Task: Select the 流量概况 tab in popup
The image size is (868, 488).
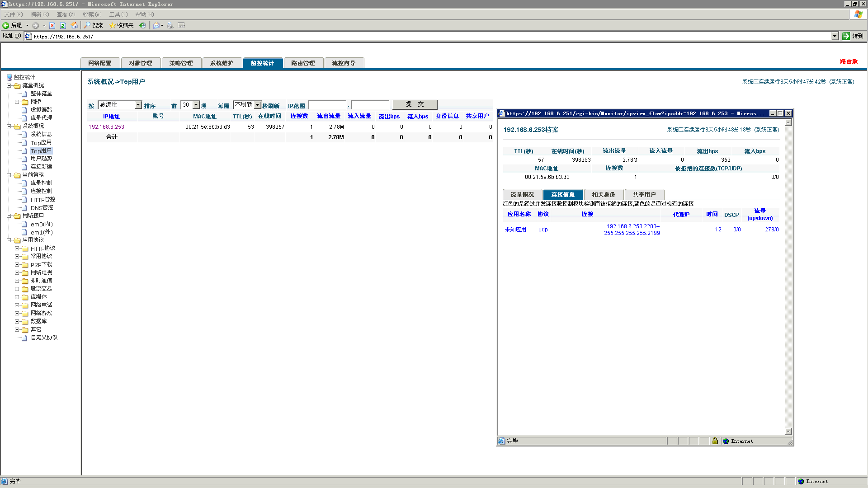Action: tap(522, 194)
